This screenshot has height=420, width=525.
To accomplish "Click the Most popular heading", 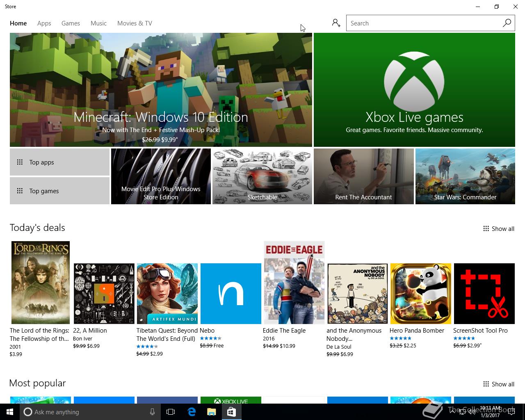I will [x=37, y=383].
